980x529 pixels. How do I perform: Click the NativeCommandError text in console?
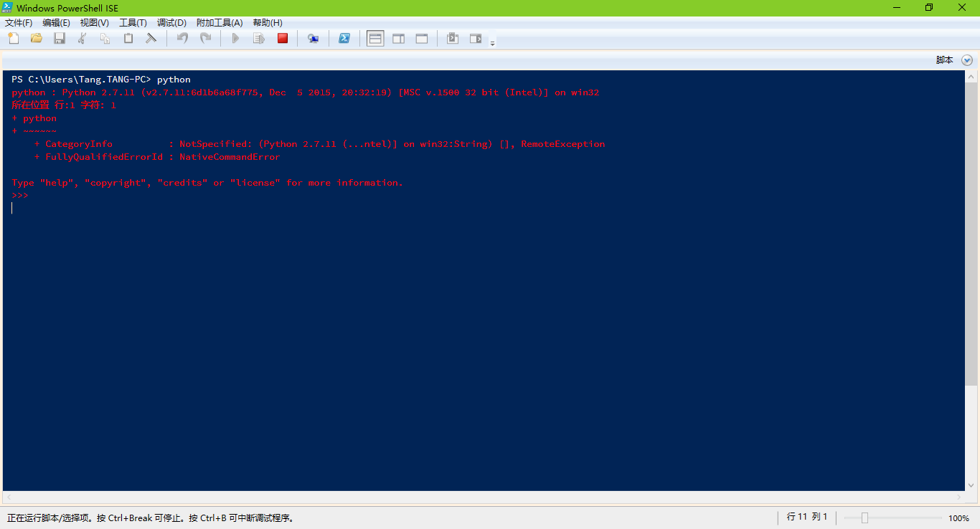(x=230, y=157)
